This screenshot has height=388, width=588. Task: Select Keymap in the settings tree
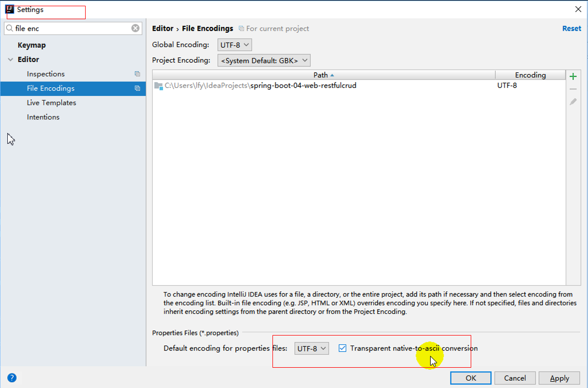pos(32,45)
